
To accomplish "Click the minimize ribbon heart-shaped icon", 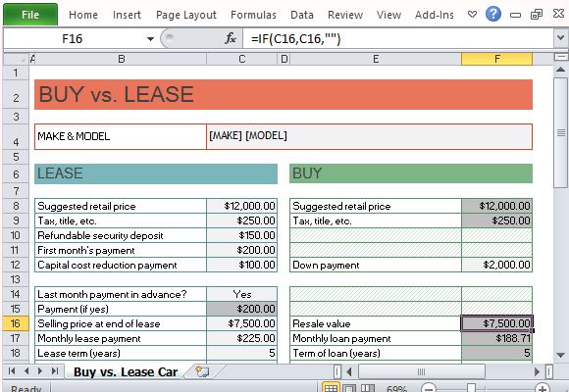I will 472,15.
